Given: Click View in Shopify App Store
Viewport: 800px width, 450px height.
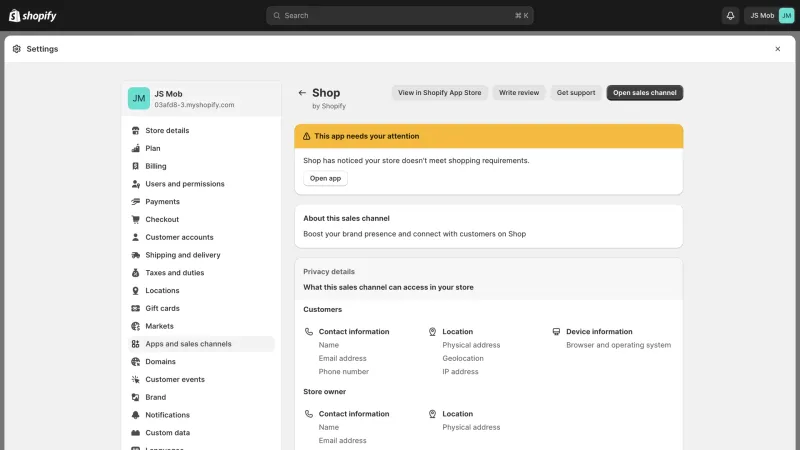Looking at the screenshot, I should [439, 93].
